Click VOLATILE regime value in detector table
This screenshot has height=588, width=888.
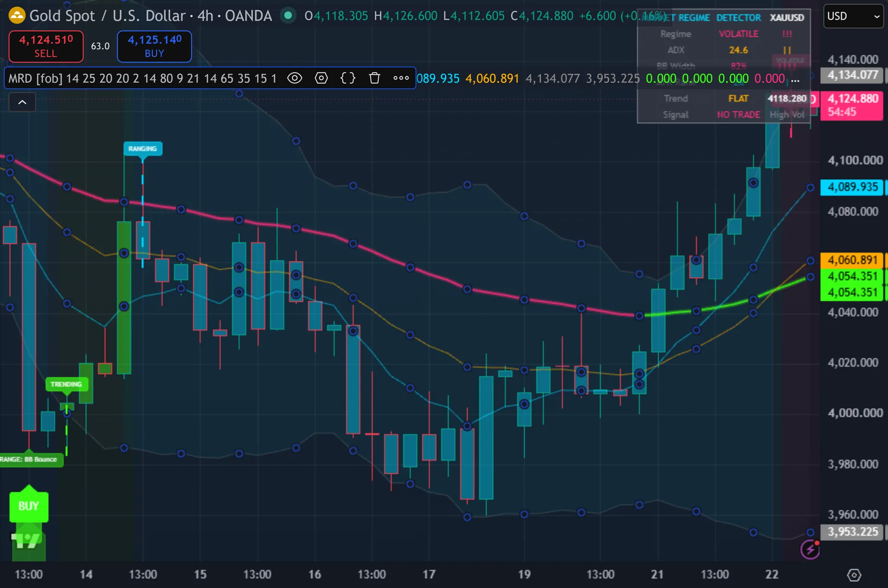click(738, 34)
